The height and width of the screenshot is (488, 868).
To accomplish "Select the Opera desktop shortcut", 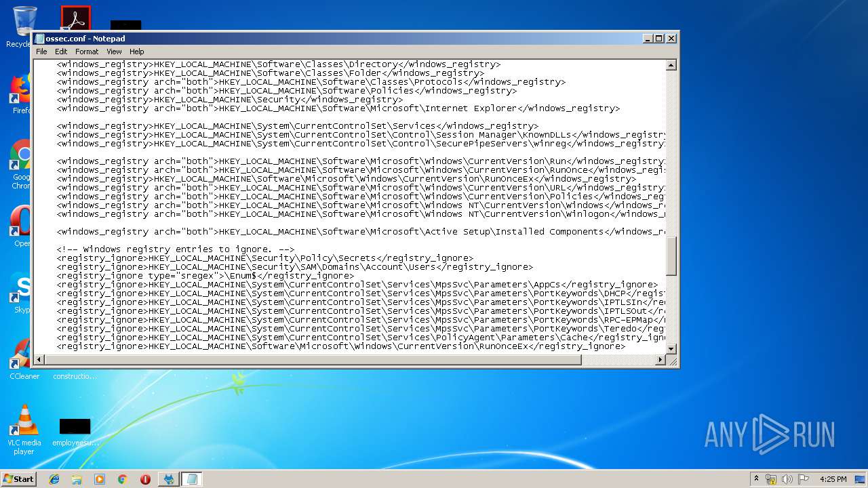I will click(20, 226).
